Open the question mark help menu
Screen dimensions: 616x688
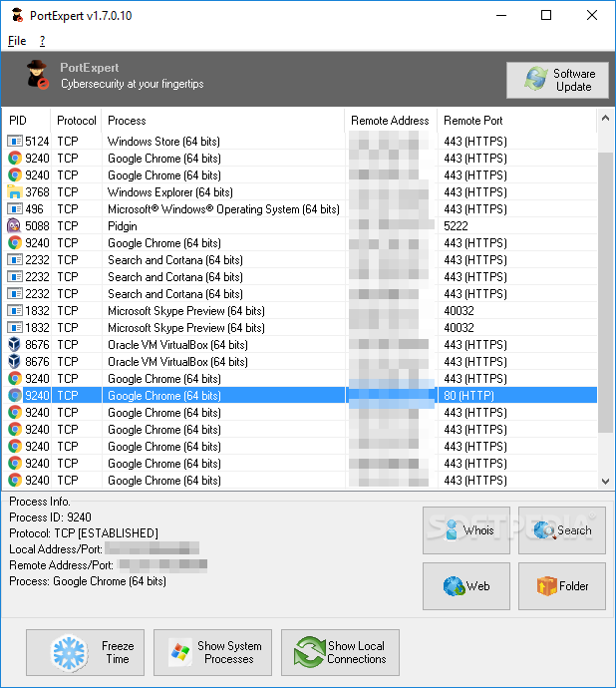(42, 41)
